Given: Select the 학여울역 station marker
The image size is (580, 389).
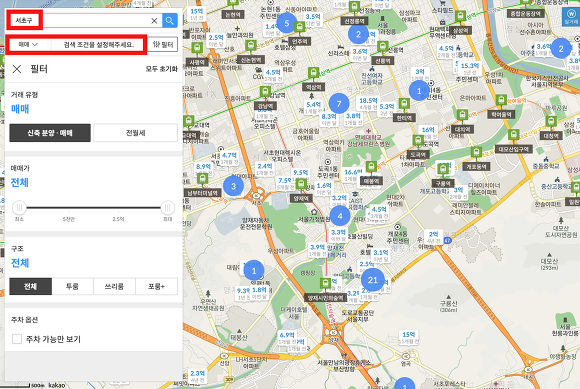Looking at the screenshot, I should tap(501, 107).
